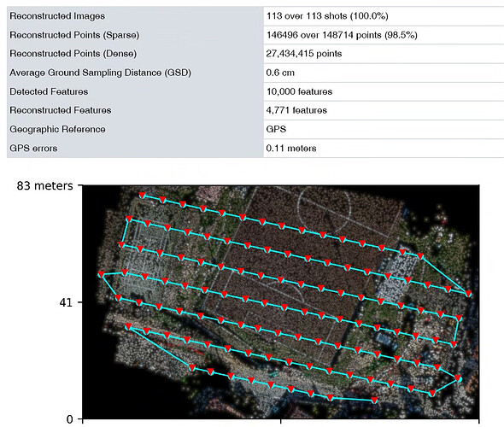Viewport: 504px width, 427px height.
Task: Select the '113 over 113 shots (100.0%)' value
Action: pos(327,16)
